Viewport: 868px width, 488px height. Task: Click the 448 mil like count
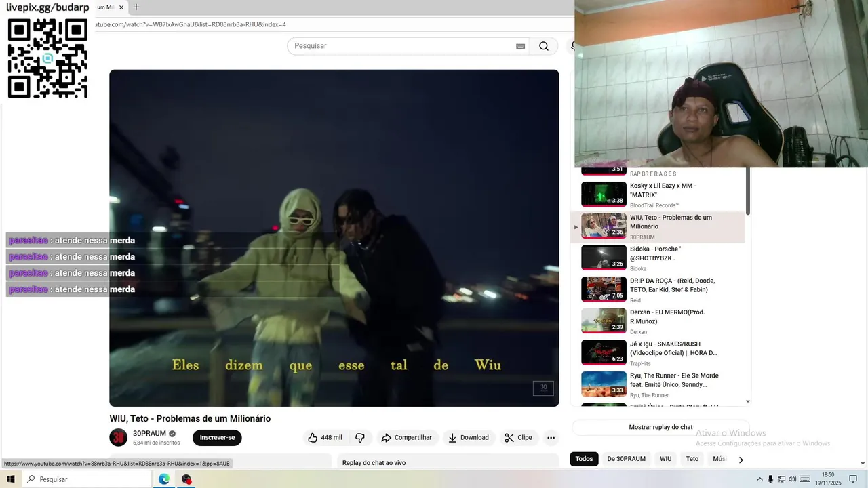[332, 438]
